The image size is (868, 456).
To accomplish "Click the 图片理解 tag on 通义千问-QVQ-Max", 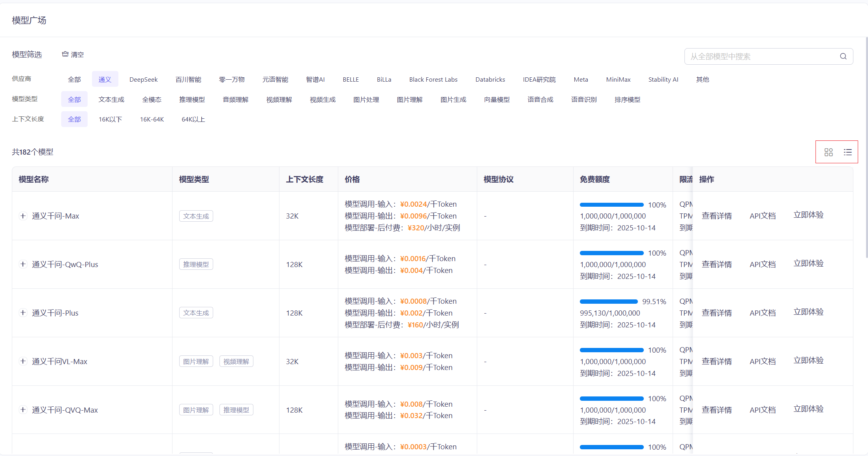I will pyautogui.click(x=196, y=410).
